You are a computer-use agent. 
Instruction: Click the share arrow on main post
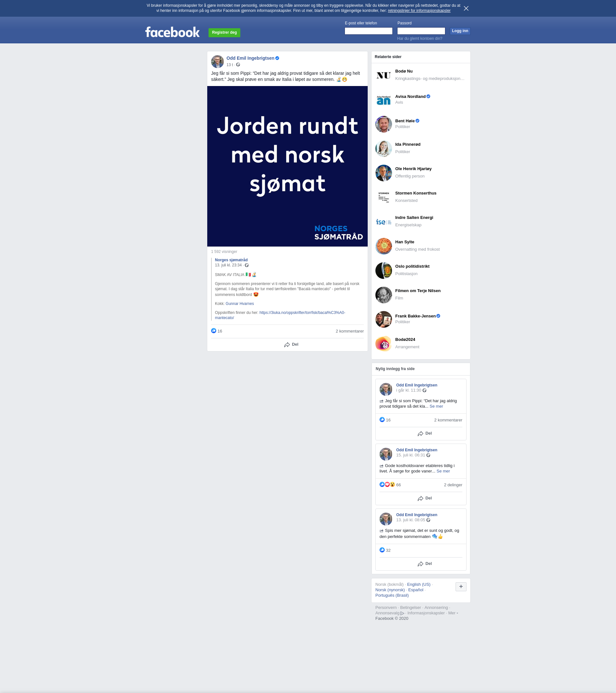[287, 344]
